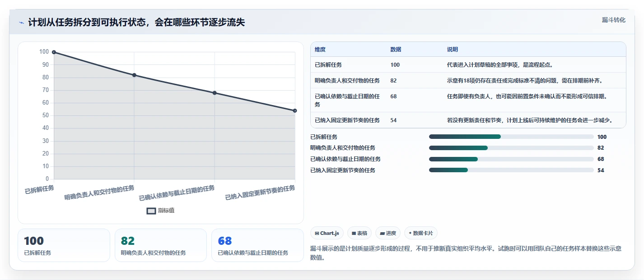644x280 pixels.
Task: Click the 已拆解任务 progress bar
Action: (511, 137)
